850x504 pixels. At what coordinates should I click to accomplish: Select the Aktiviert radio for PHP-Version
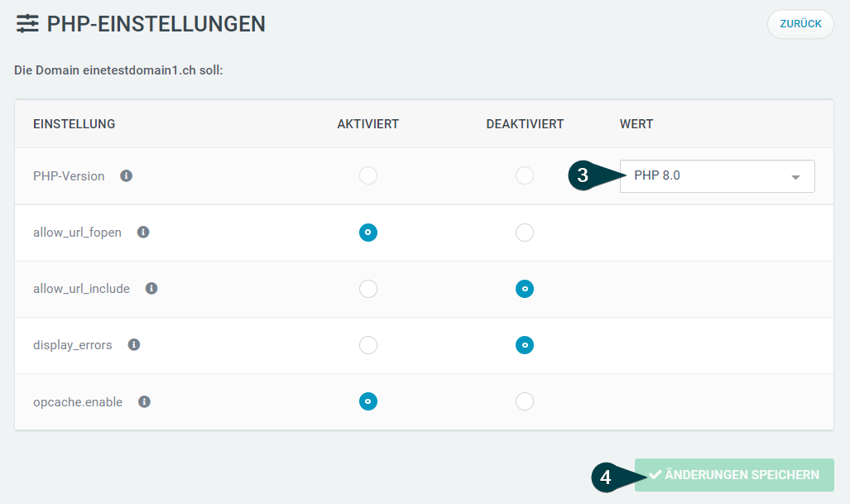(x=368, y=175)
